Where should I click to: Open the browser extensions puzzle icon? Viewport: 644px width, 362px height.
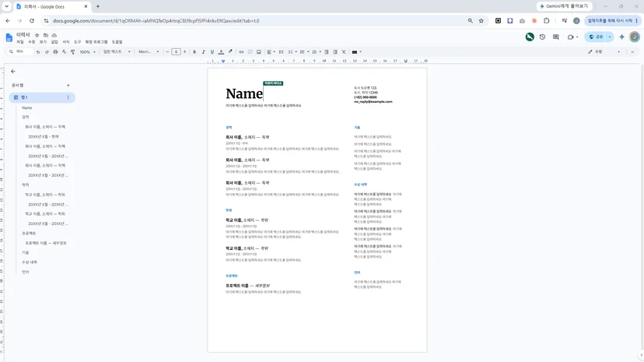(546, 20)
